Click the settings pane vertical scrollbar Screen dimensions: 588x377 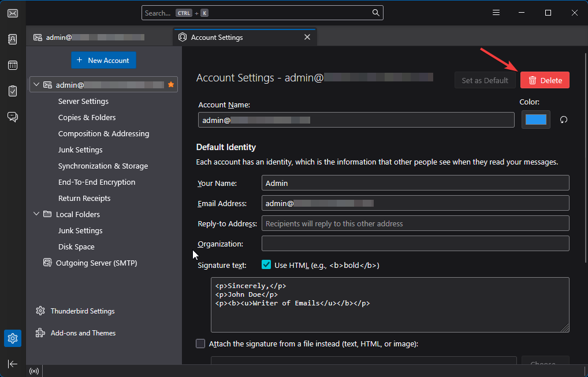click(586, 158)
